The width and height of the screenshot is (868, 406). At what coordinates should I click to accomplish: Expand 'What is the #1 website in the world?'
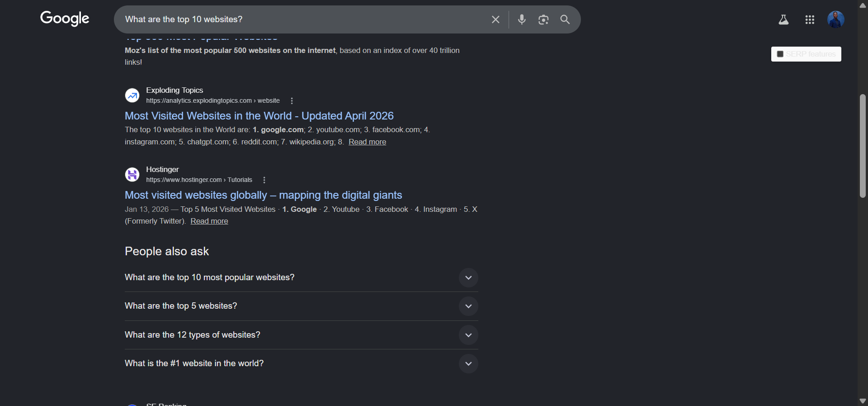(x=301, y=363)
